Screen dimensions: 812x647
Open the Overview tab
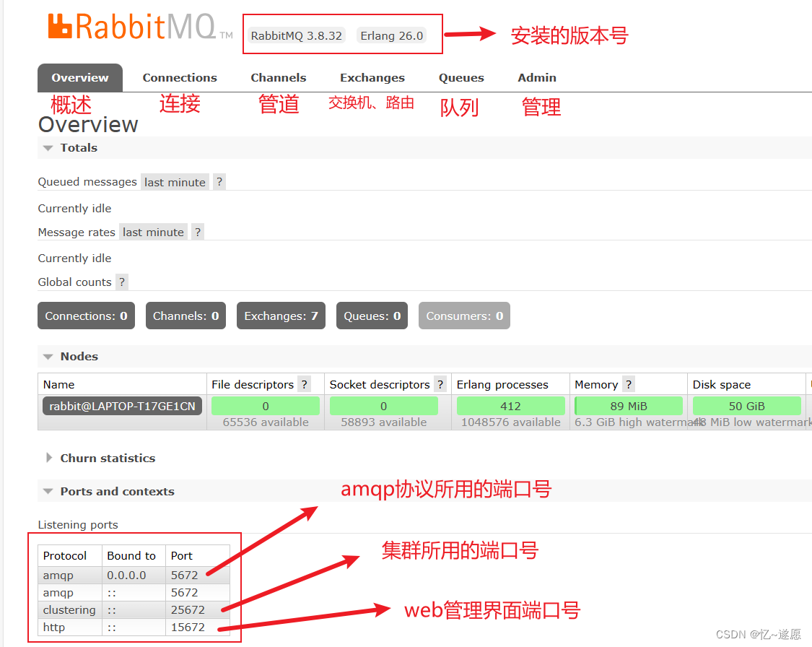(80, 78)
